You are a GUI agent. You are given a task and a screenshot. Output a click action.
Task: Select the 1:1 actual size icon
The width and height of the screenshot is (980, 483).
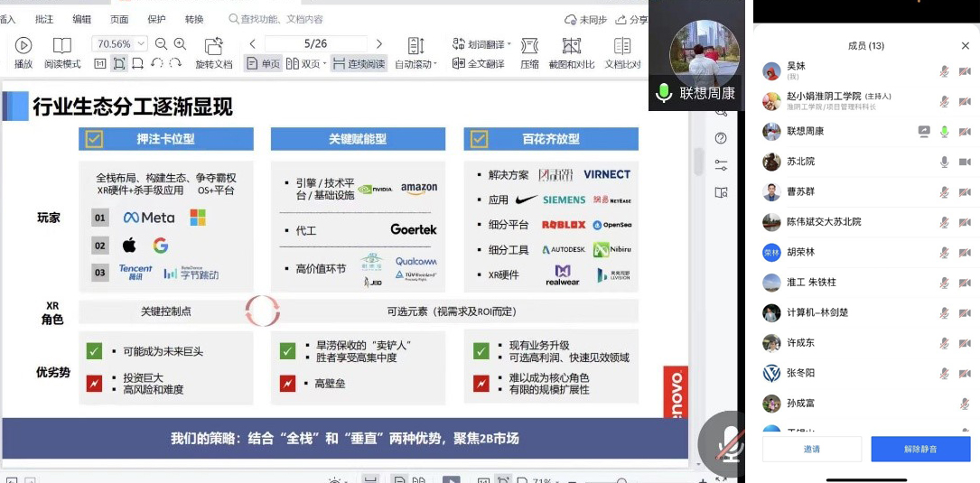tap(100, 63)
